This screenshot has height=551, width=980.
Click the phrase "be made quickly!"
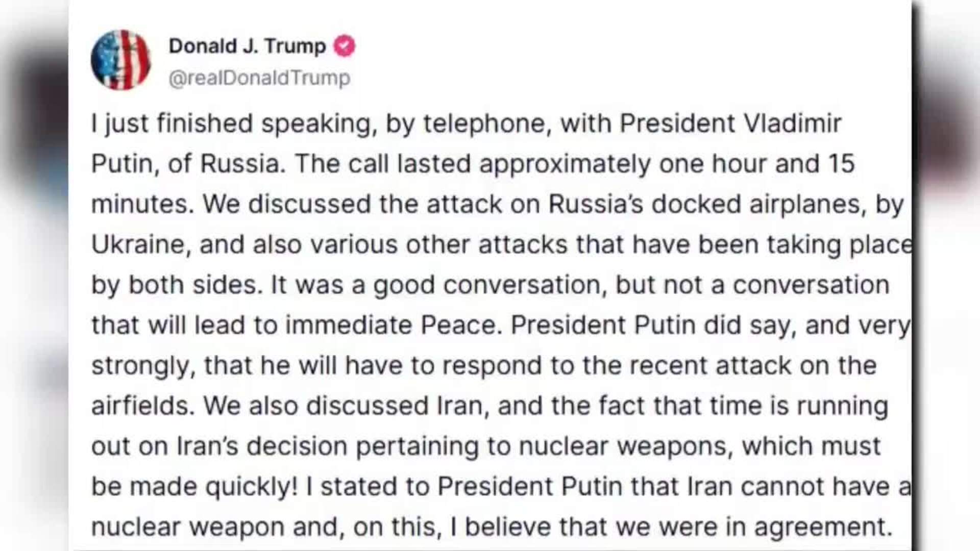(x=194, y=487)
